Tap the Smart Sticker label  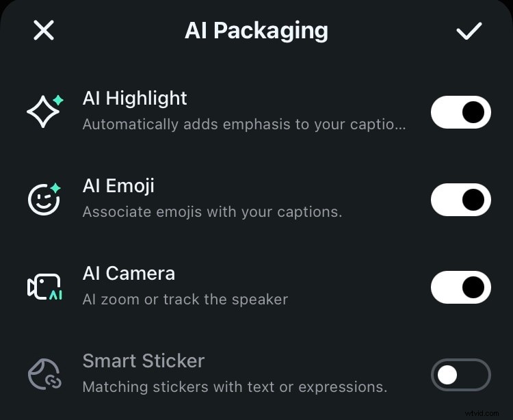144,361
